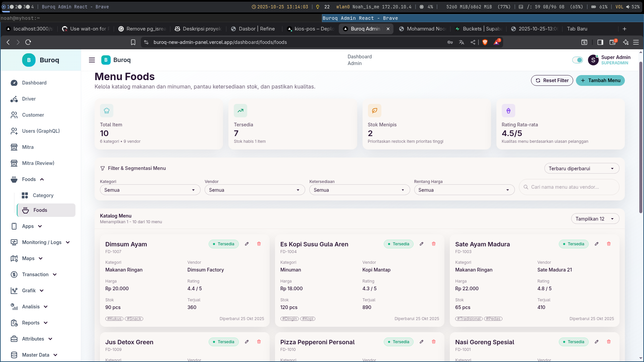
Task: Open the Kategori filter dropdown
Action: point(150,190)
